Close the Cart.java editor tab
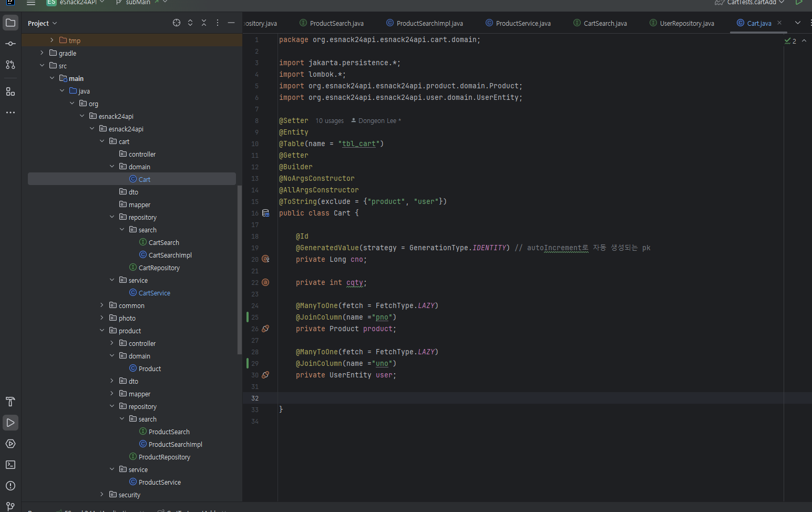 coord(779,23)
